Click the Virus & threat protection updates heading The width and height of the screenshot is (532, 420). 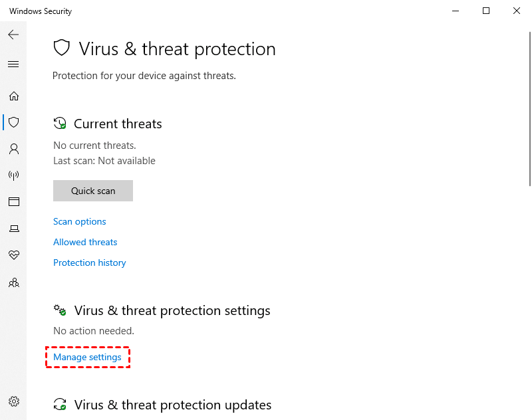(172, 405)
